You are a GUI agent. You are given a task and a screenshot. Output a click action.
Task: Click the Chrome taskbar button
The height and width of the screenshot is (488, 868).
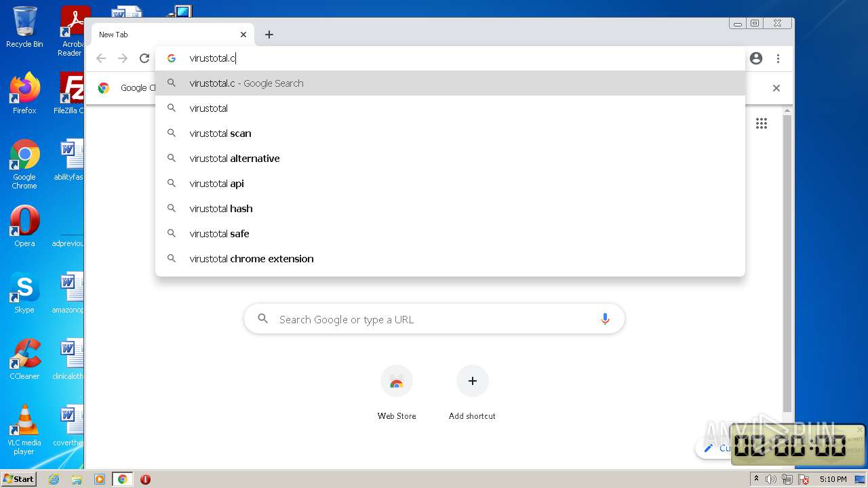[x=123, y=479]
